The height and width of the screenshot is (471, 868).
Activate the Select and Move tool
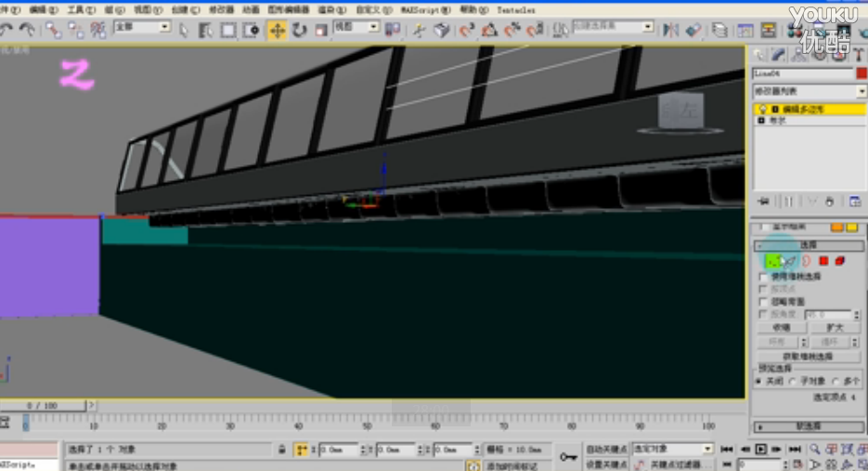tap(277, 30)
